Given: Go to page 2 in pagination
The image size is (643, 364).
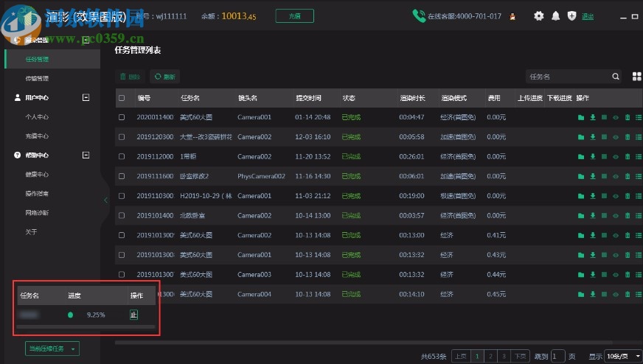Looking at the screenshot, I should click(x=490, y=356).
